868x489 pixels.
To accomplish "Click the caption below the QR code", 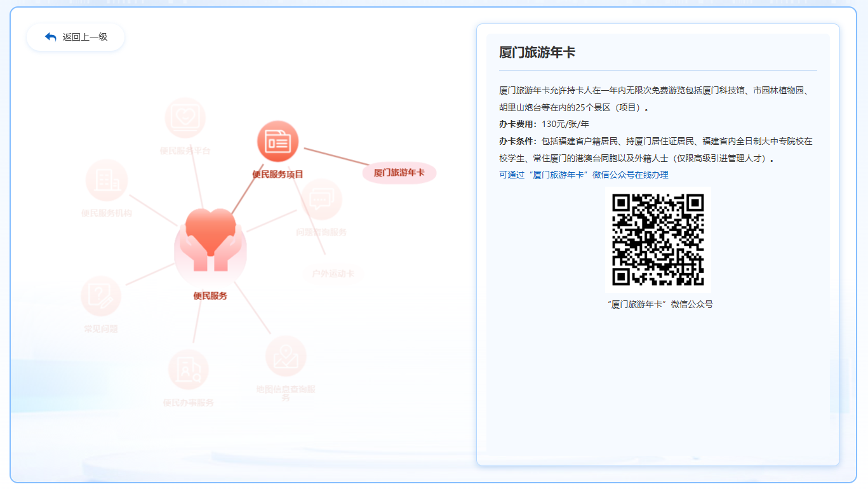I will click(660, 305).
